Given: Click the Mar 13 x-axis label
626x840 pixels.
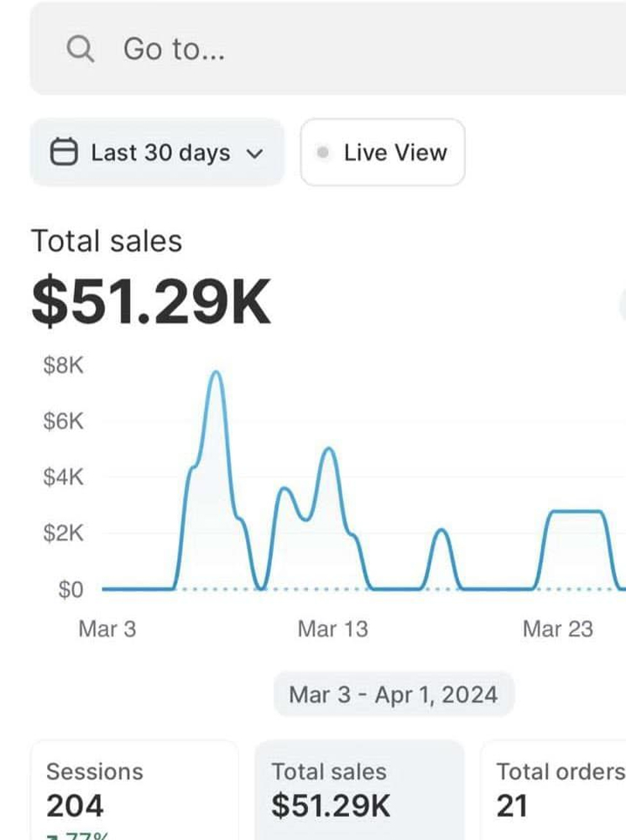Looking at the screenshot, I should tap(332, 629).
